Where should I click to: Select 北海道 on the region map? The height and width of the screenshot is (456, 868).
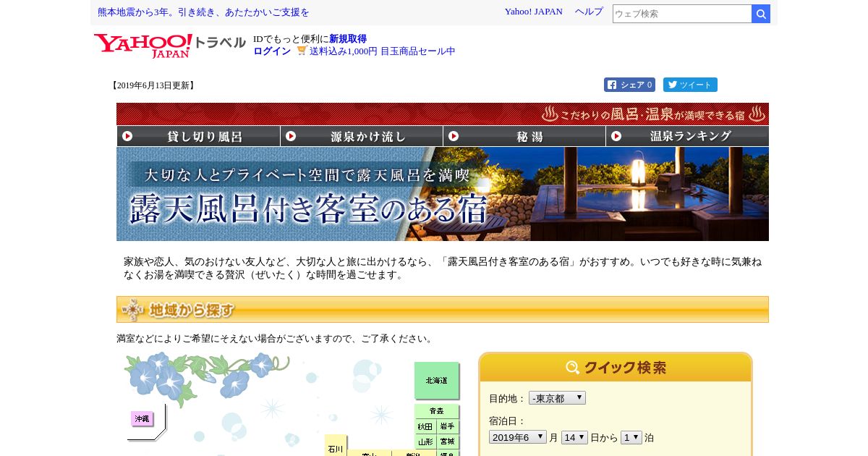click(x=436, y=380)
